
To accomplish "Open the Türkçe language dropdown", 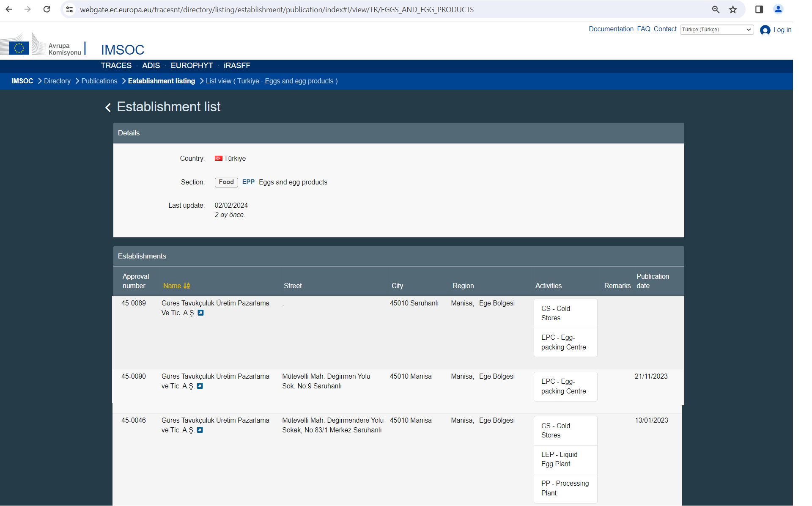I will tap(716, 30).
